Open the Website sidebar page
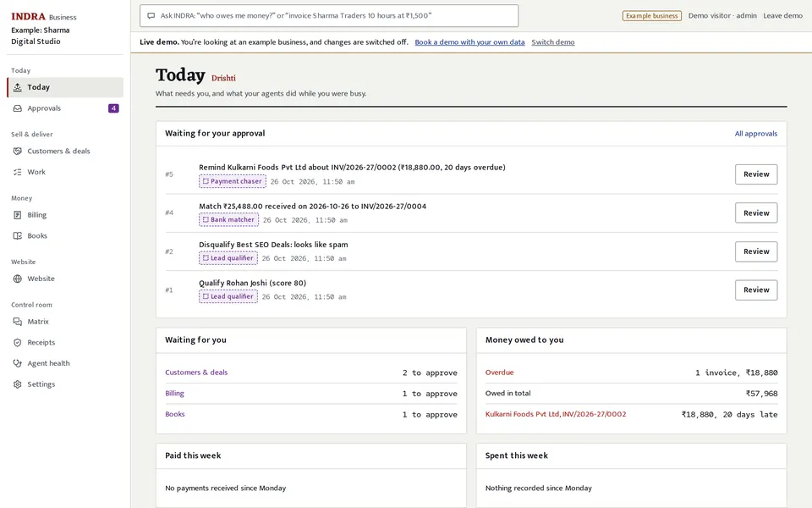This screenshot has height=508, width=812. 65,279
